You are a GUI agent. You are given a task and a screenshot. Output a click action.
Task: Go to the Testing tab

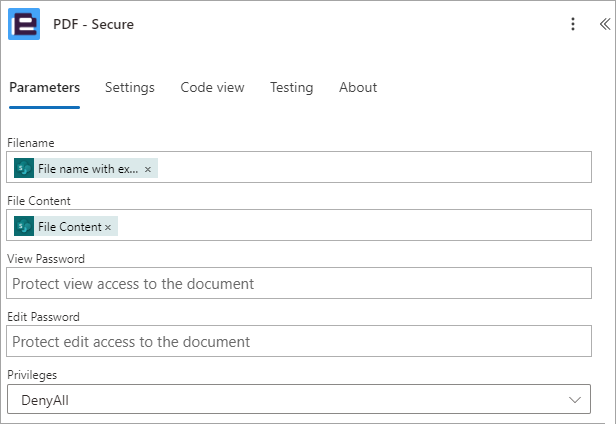[292, 87]
